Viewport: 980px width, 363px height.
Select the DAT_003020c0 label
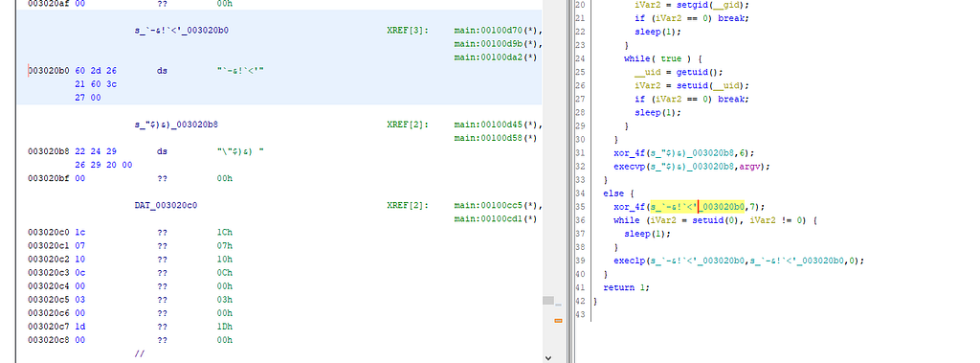click(x=166, y=205)
